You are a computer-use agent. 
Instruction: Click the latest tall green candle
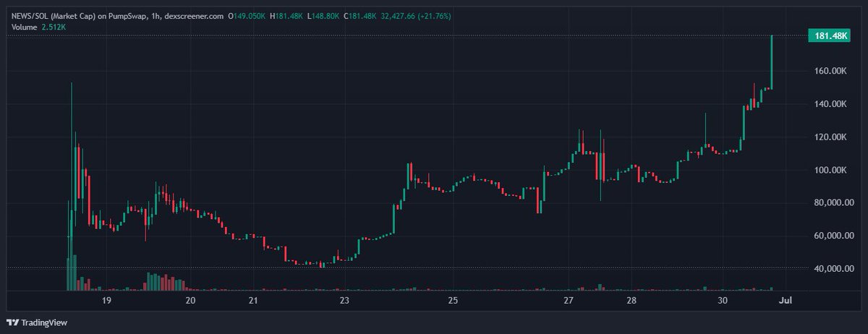click(x=772, y=62)
